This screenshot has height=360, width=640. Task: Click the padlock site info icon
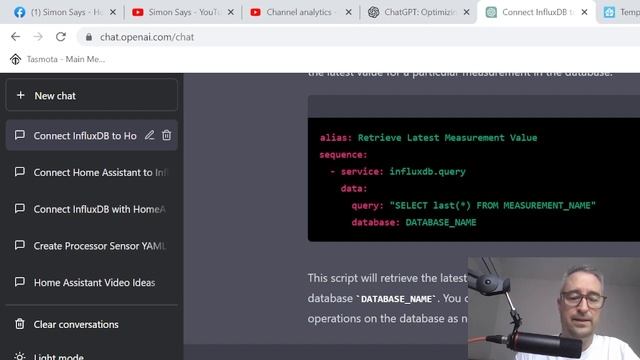[89, 37]
